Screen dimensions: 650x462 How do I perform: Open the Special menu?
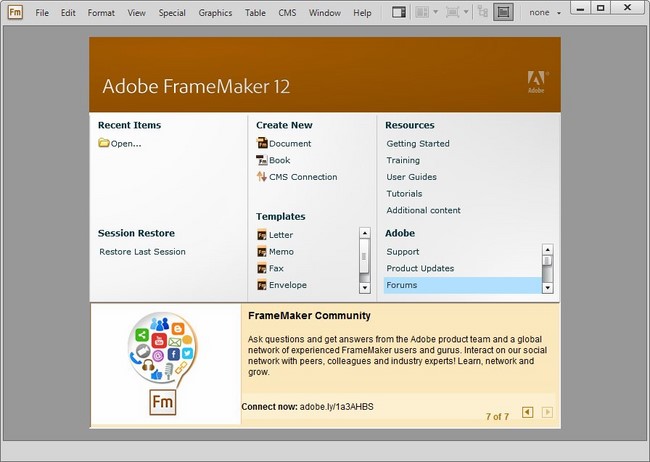tap(172, 13)
